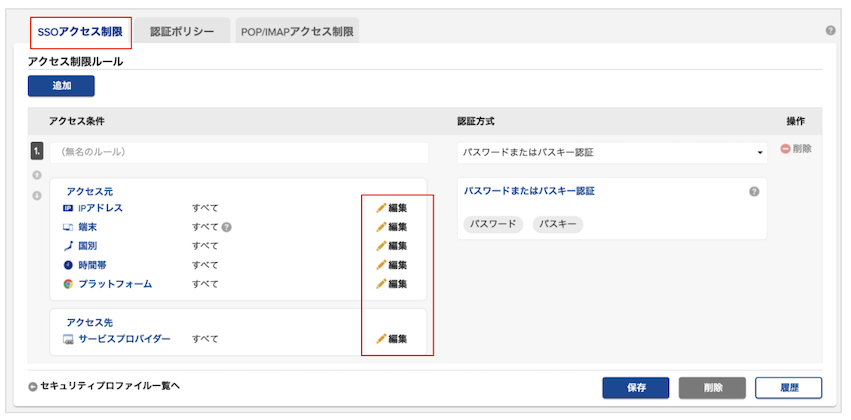
Task: Click the help icon at top right
Action: [x=830, y=30]
